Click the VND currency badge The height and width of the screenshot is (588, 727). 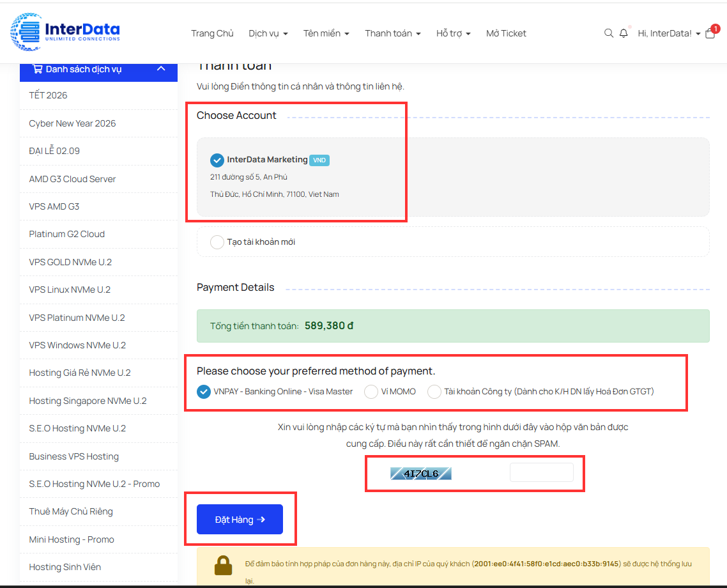click(x=319, y=160)
